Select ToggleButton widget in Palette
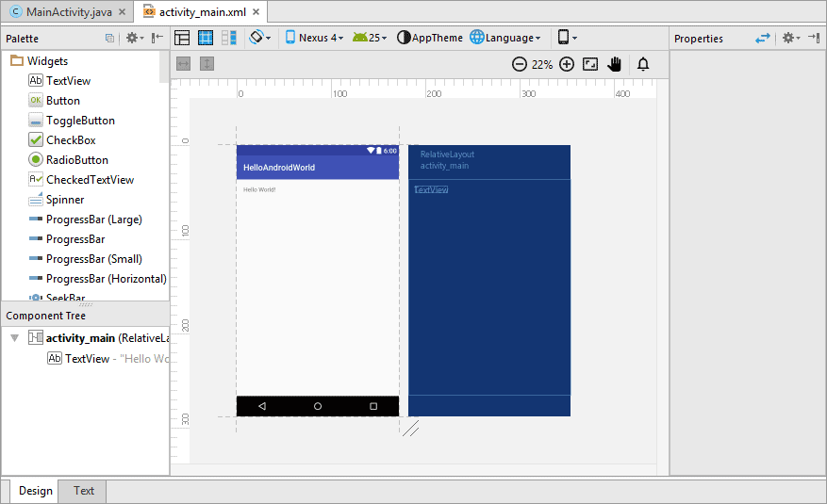The height and width of the screenshot is (504, 827). click(x=80, y=121)
